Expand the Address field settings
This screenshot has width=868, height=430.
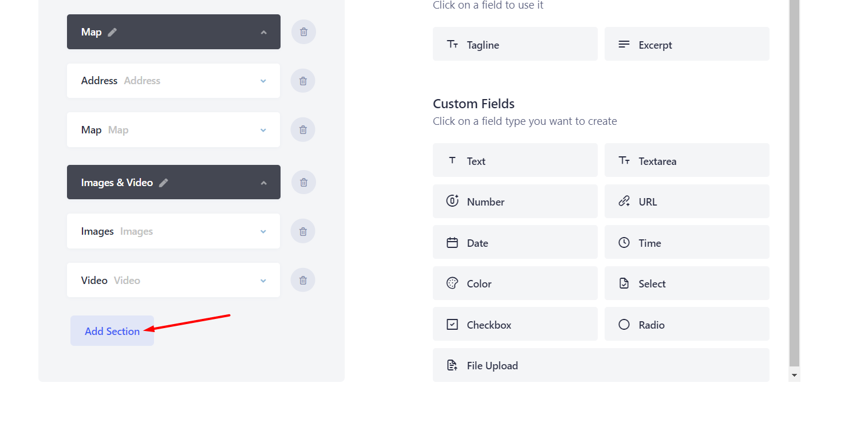point(263,80)
